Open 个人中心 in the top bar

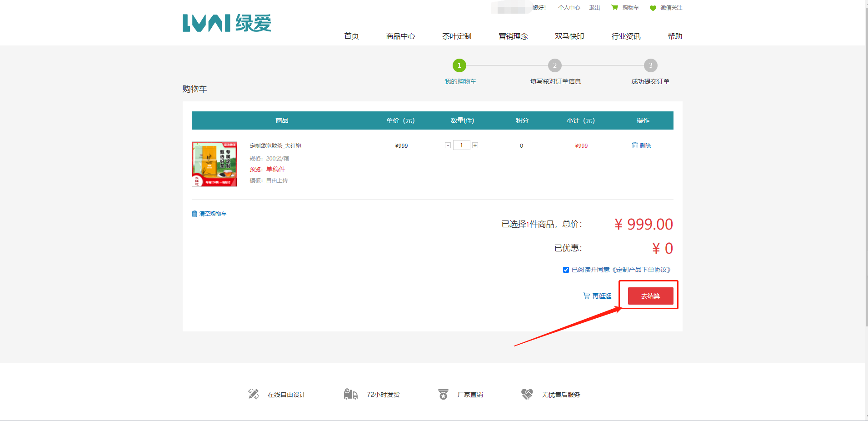[x=569, y=8]
